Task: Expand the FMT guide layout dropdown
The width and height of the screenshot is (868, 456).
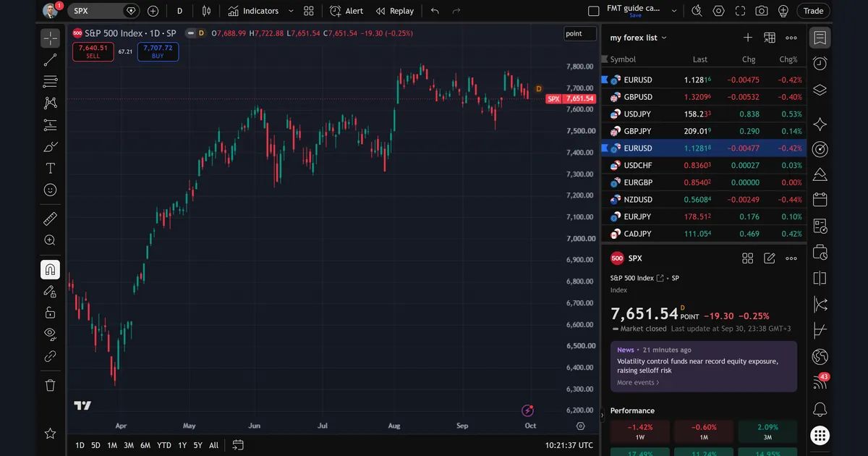Action: point(674,11)
